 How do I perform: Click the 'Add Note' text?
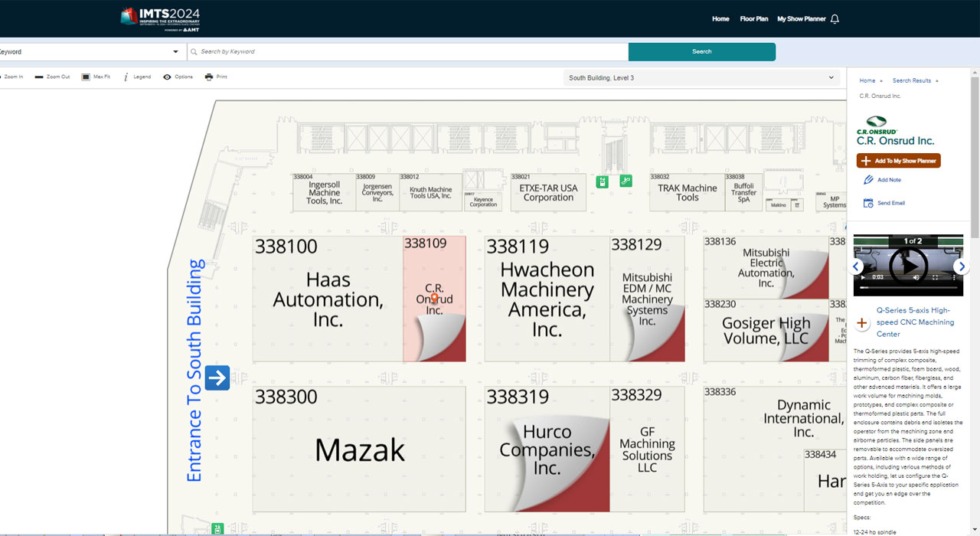pyautogui.click(x=889, y=180)
